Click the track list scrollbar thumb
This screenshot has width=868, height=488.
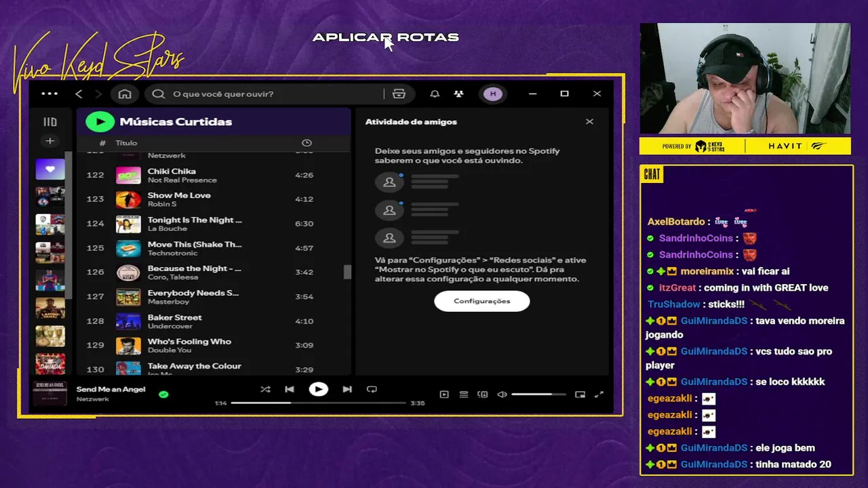[x=347, y=272]
